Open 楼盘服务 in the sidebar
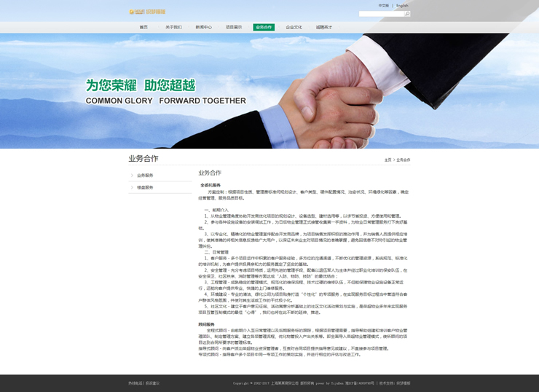Screen dimensions: 539x392 tap(145, 187)
